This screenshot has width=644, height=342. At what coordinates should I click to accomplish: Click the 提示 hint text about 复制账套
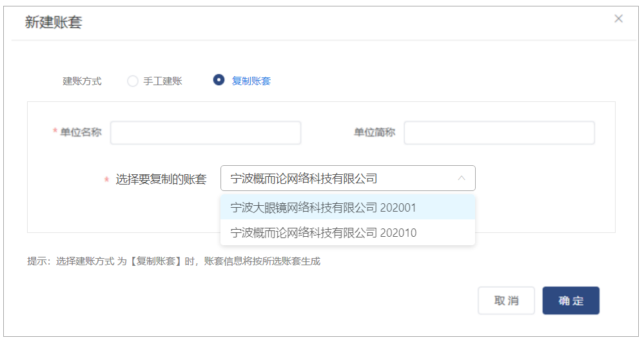pyautogui.click(x=174, y=261)
